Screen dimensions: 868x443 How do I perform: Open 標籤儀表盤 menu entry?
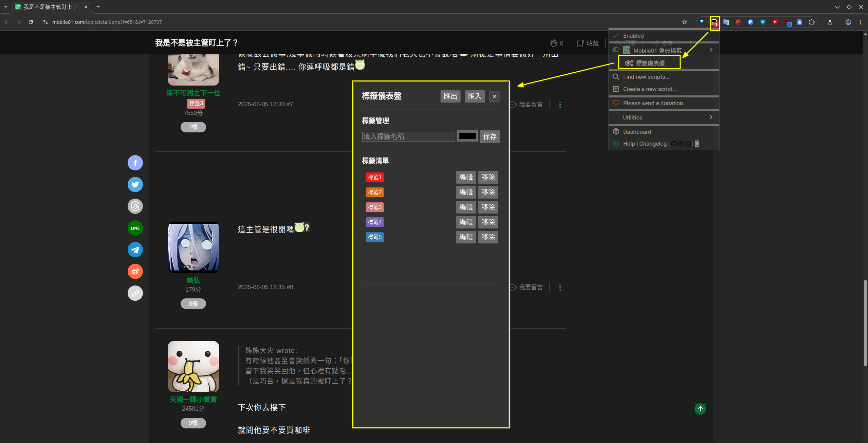click(650, 63)
